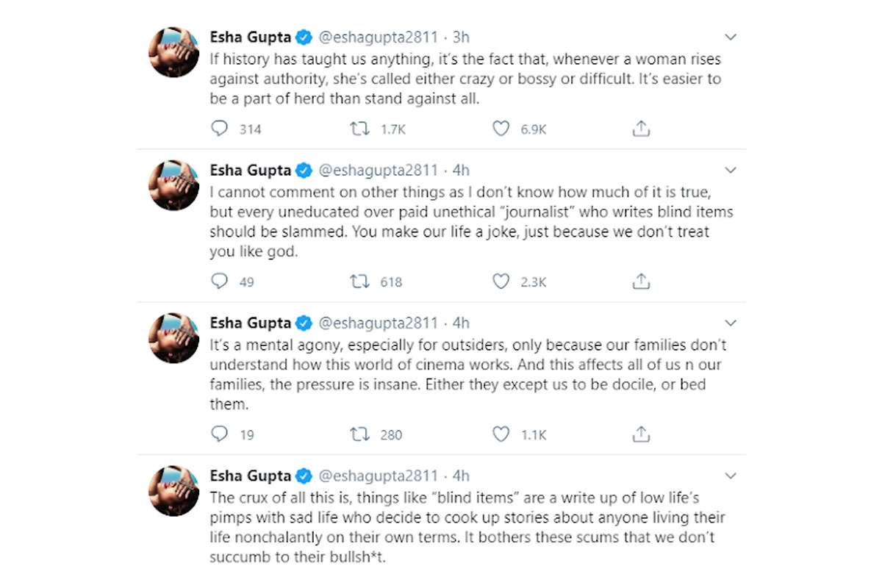Retweet the tweet with 280 retweets

[x=361, y=434]
